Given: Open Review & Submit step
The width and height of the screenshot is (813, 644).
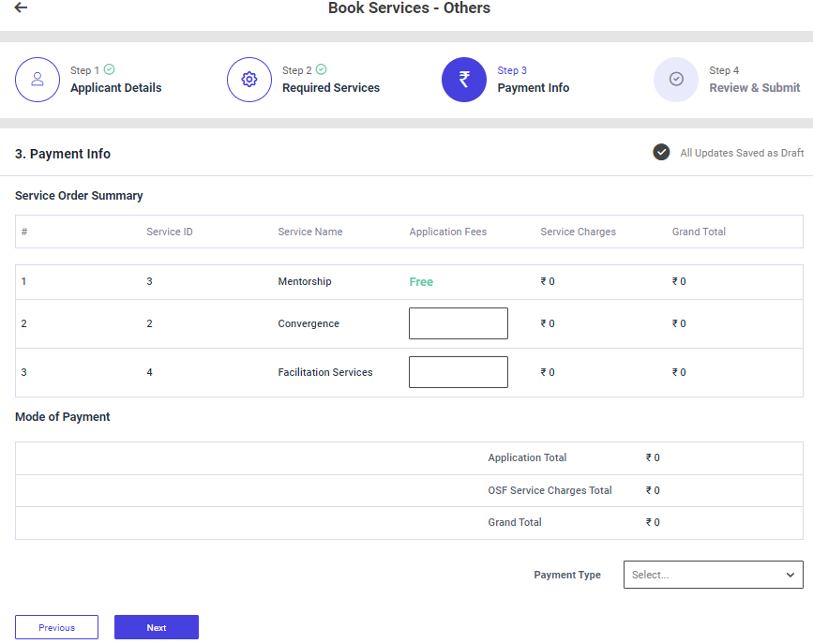Looking at the screenshot, I should point(754,88).
